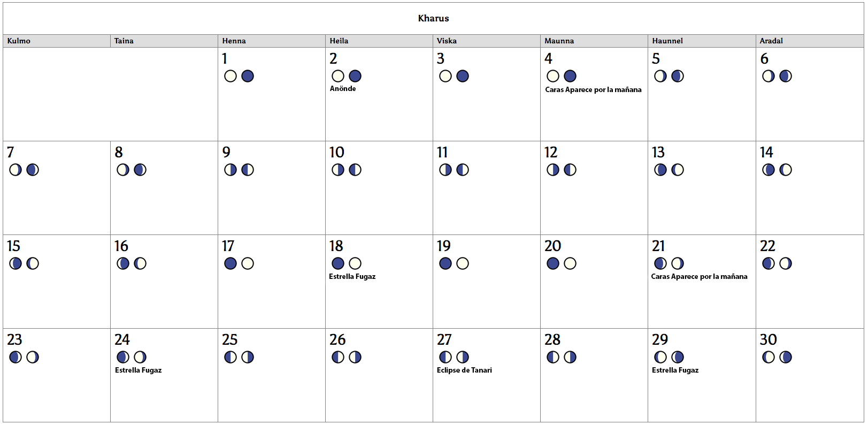Click the first moon icon on day 12
Image resolution: width=868 pixels, height=424 pixels.
coord(553,170)
